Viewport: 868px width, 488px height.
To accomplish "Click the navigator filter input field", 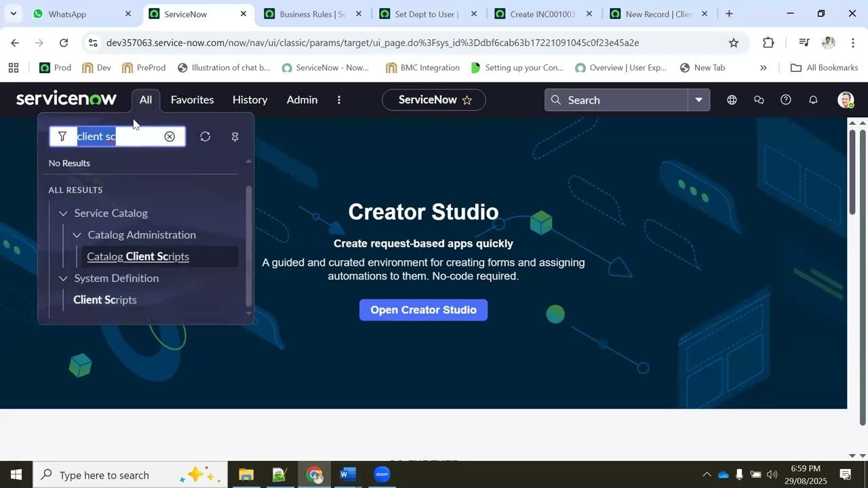I will 118,137.
